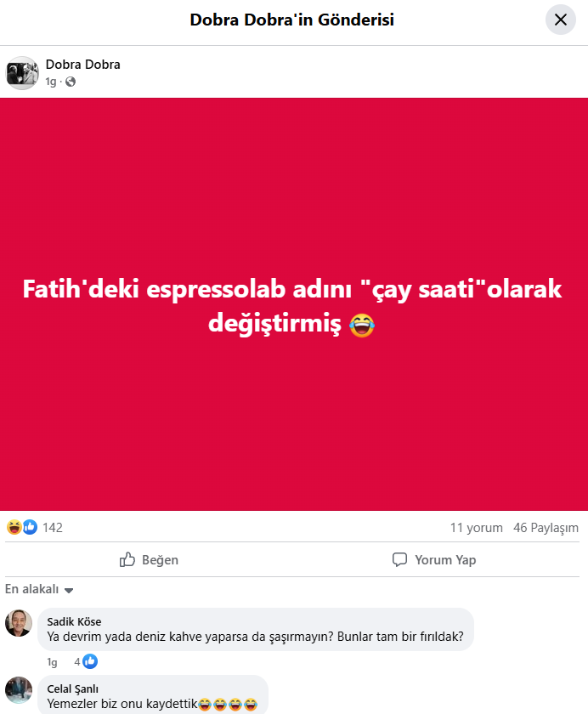The width and height of the screenshot is (588, 714).
Task: Click the Yorum Yap speech bubble button
Action: (x=433, y=559)
